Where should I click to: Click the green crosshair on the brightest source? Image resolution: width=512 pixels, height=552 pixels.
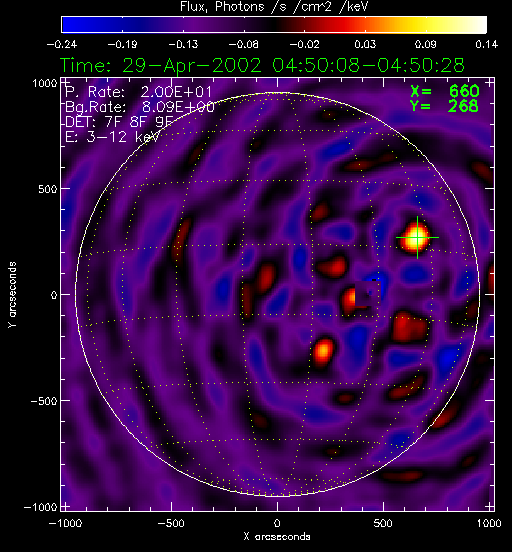tap(417, 238)
